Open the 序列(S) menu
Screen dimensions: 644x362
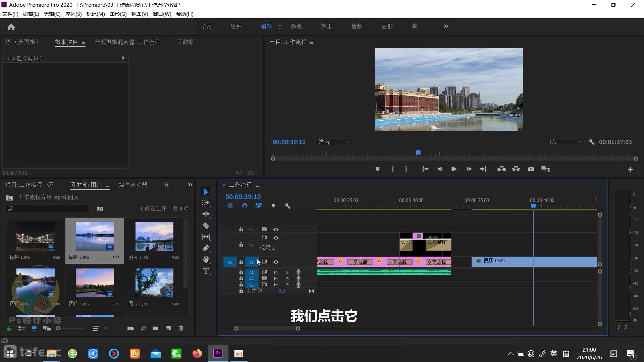pyautogui.click(x=73, y=14)
